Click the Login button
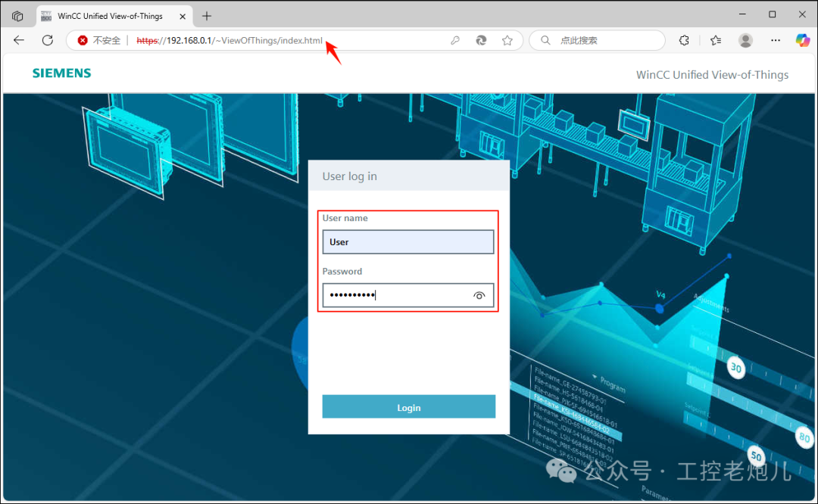The height and width of the screenshot is (504, 818). (x=408, y=407)
